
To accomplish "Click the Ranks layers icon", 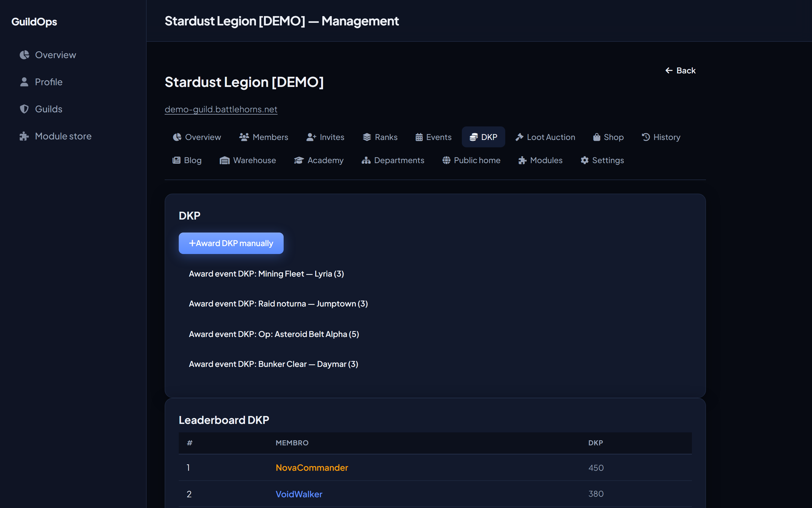I will click(367, 137).
